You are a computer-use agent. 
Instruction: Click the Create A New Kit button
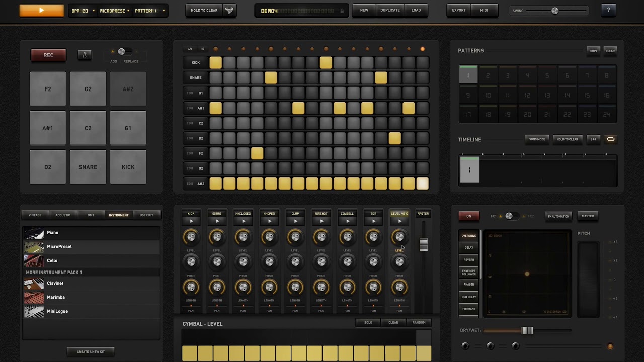(x=91, y=352)
